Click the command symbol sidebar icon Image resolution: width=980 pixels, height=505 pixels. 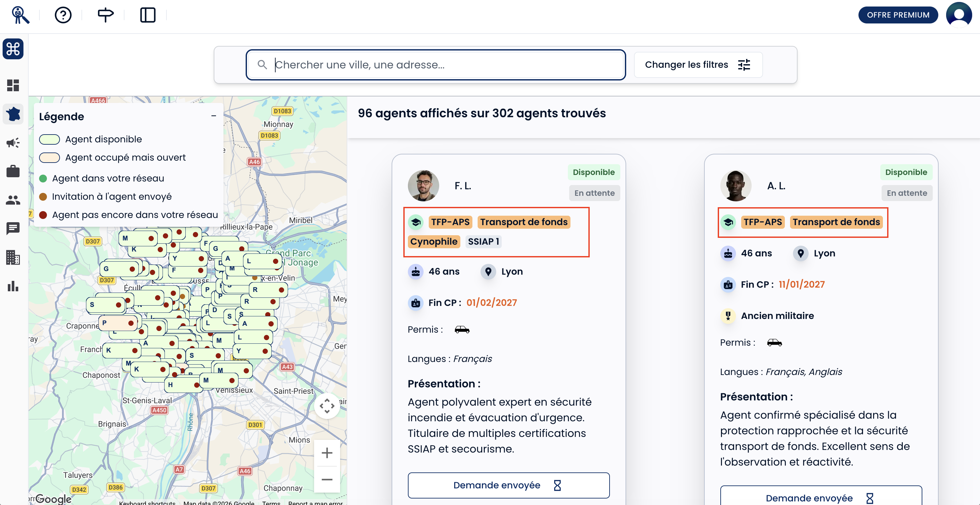tap(13, 49)
